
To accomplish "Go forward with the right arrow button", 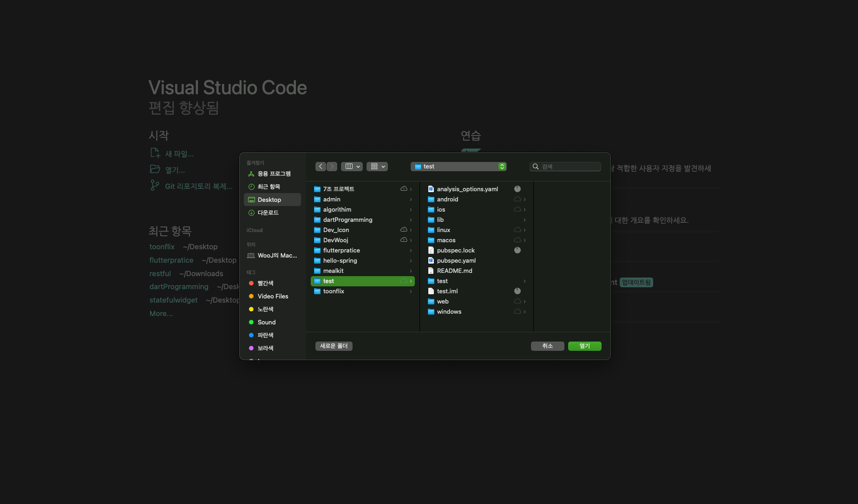I will [332, 167].
